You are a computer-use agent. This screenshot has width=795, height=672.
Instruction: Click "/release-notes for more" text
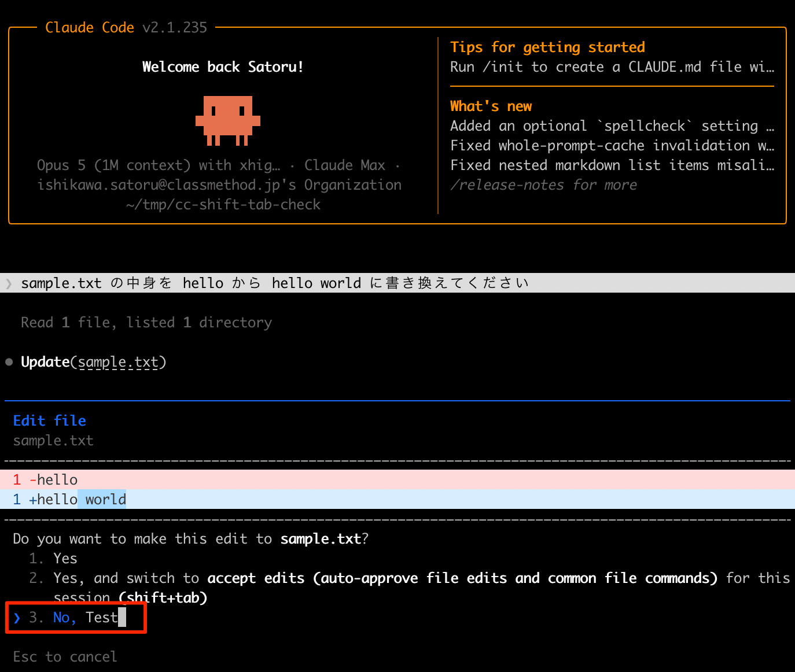pyautogui.click(x=543, y=185)
